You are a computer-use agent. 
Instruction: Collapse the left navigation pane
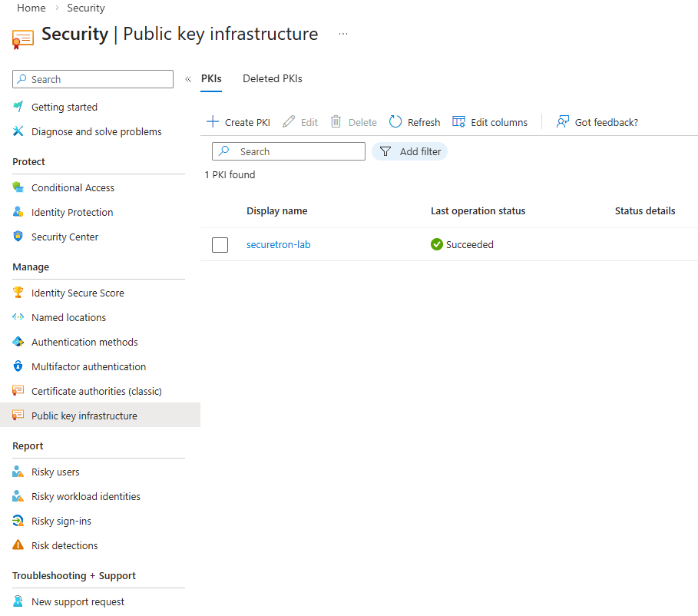click(x=187, y=78)
